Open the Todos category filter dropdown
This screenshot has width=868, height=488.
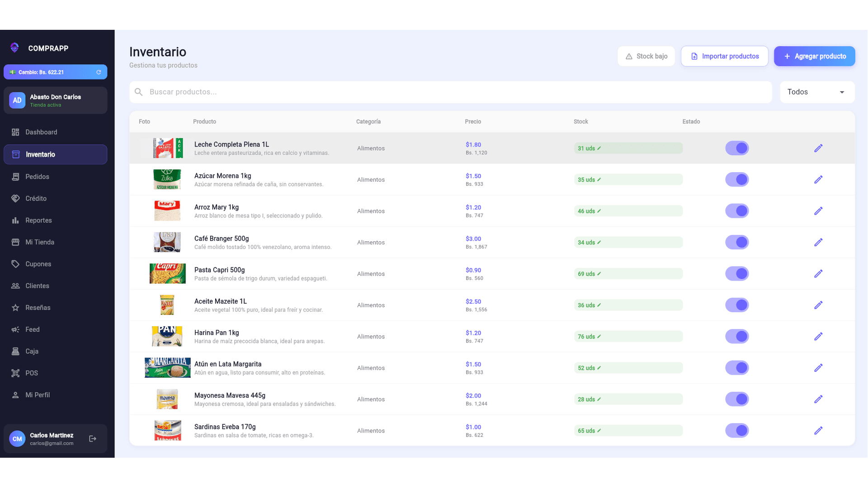click(x=817, y=92)
